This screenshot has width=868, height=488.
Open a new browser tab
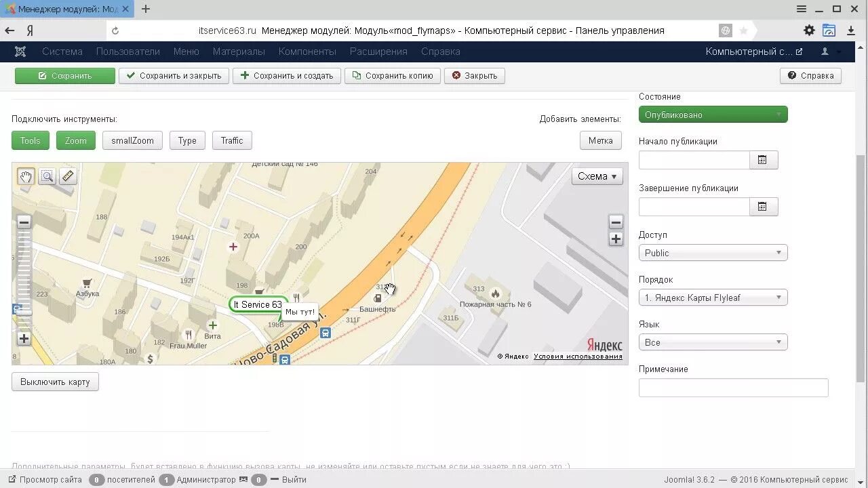[145, 9]
